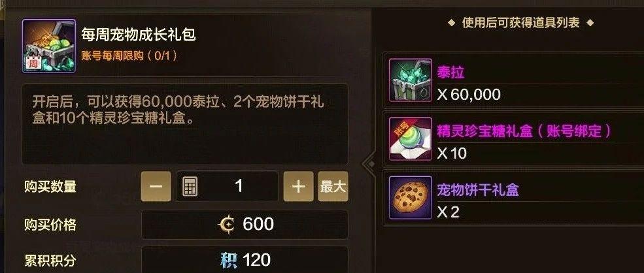
Task: Click the 600 purchase price field
Action: coord(245,225)
